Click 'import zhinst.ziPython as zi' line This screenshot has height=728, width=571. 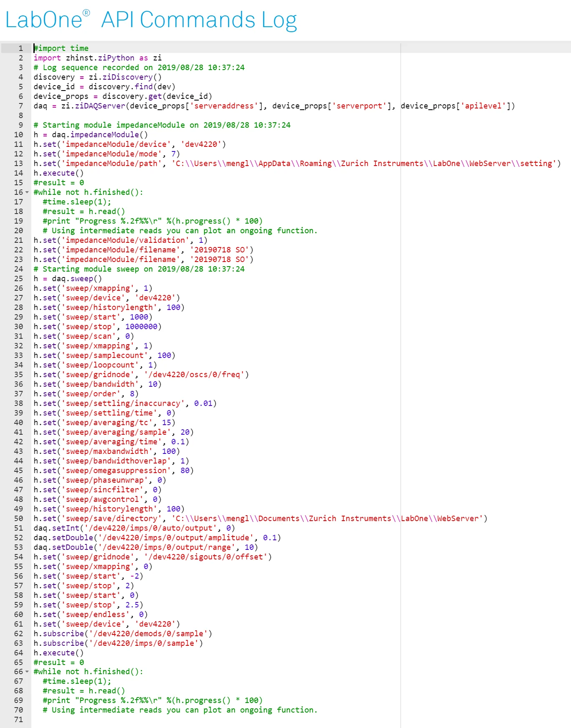[98, 58]
